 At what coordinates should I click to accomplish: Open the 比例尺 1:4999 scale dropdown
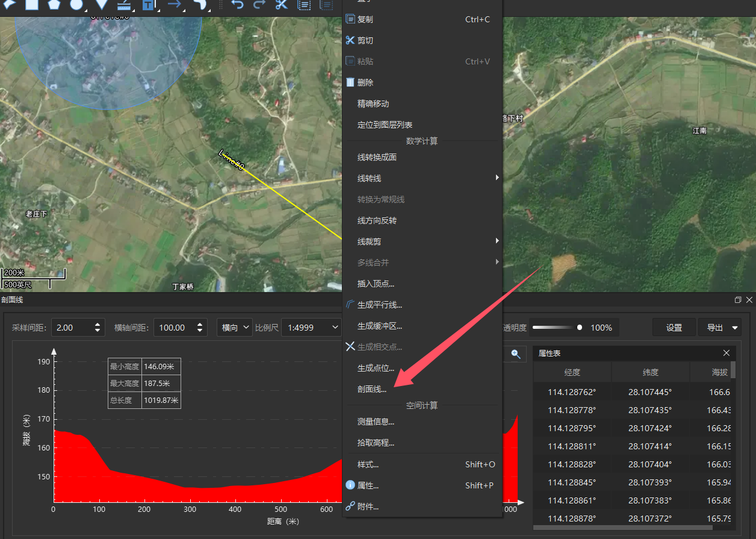pyautogui.click(x=312, y=328)
